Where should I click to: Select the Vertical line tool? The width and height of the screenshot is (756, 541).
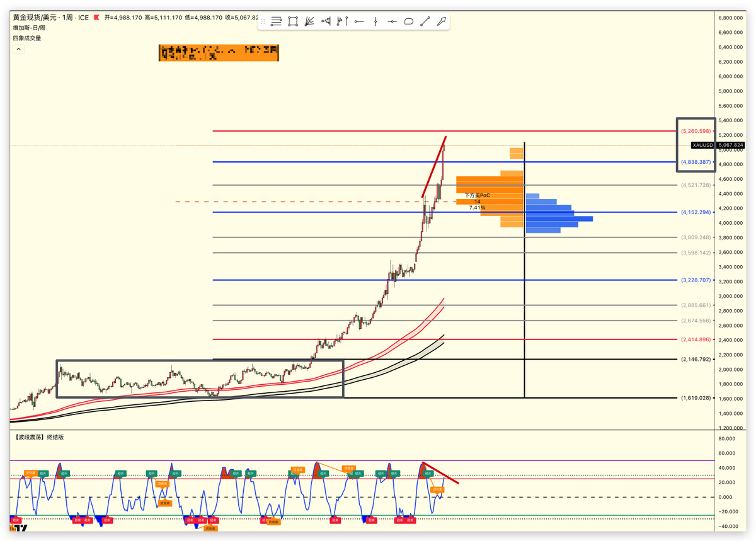point(375,21)
